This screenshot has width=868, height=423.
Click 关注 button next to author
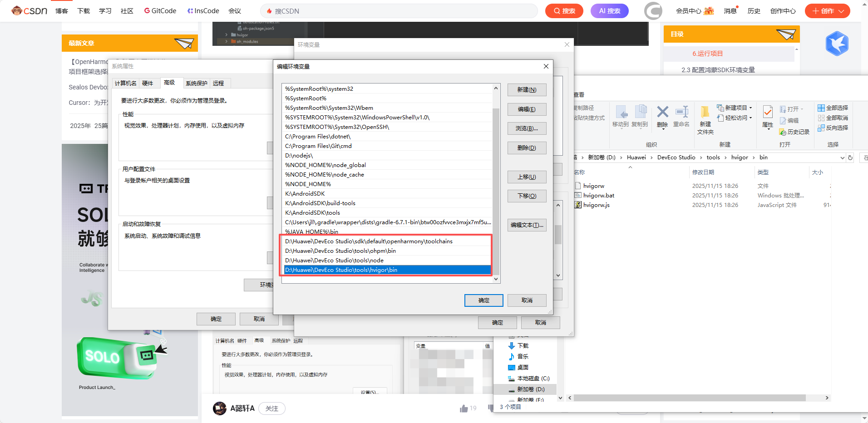[x=272, y=408]
